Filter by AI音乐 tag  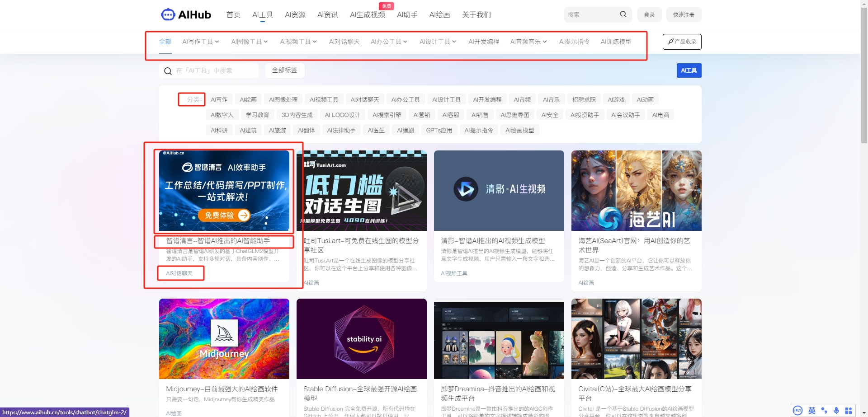coord(552,99)
